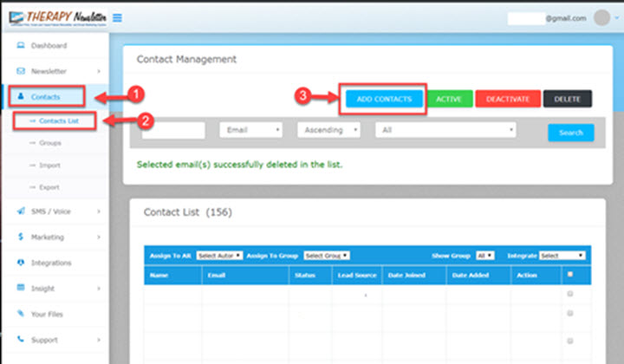Click the Your Files paperclip icon

coord(20,314)
